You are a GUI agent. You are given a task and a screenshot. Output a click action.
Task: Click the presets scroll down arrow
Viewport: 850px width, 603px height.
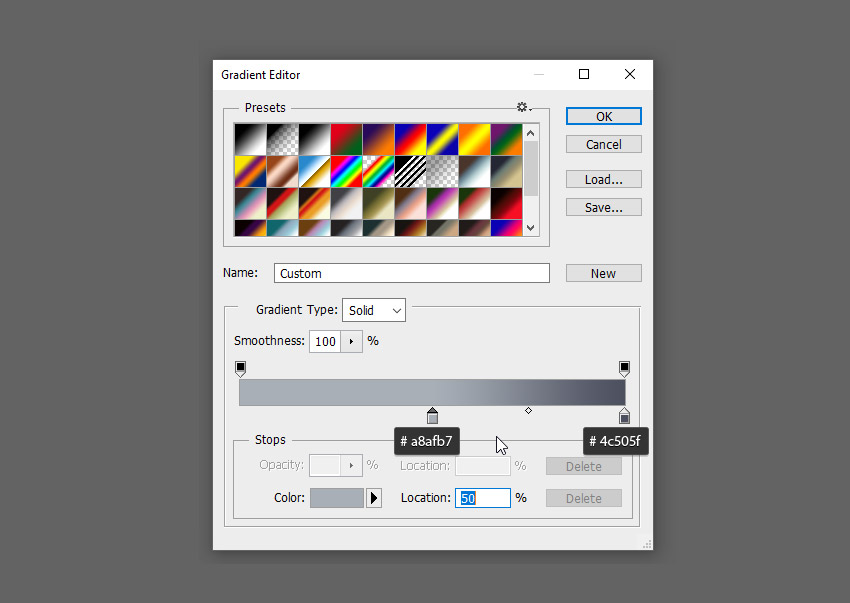(531, 228)
